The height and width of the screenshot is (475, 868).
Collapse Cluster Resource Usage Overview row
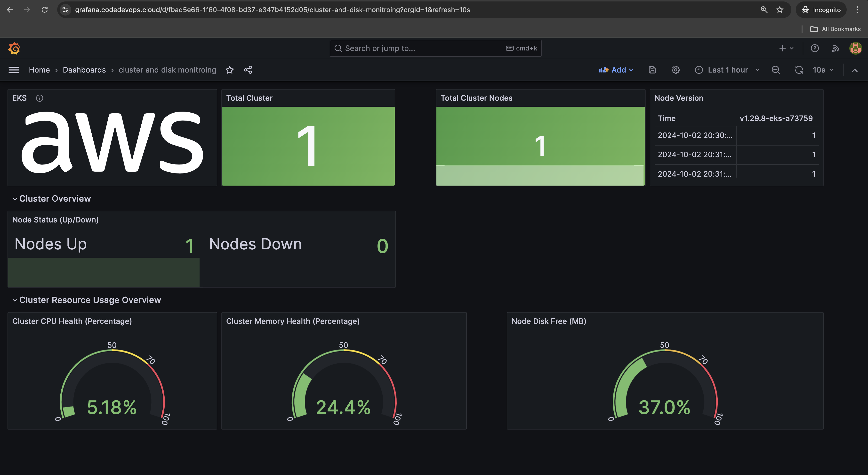(87, 300)
